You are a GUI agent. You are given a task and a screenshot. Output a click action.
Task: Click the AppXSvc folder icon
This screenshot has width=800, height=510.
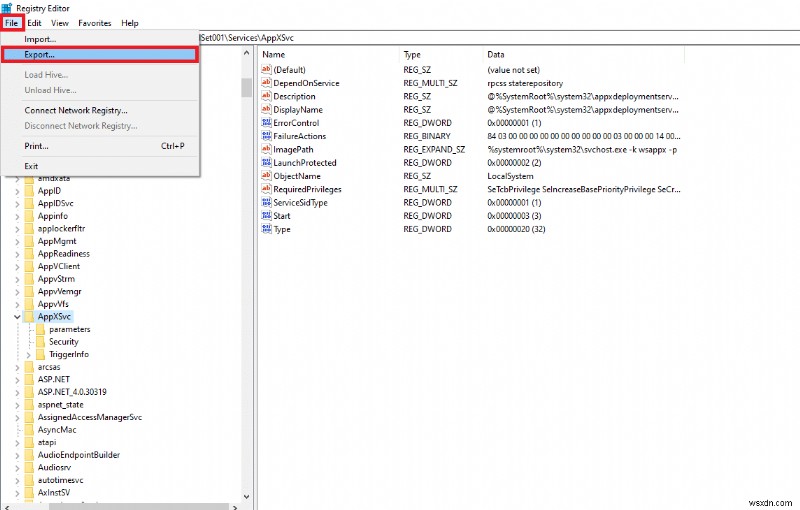[29, 317]
